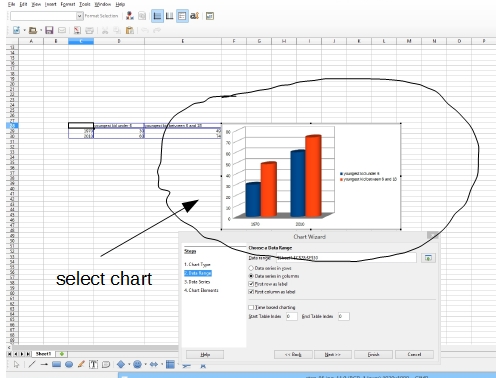Viewport: 496px width, 378px height.
Task: Click the Redo arrow icon
Action: coord(157,30)
